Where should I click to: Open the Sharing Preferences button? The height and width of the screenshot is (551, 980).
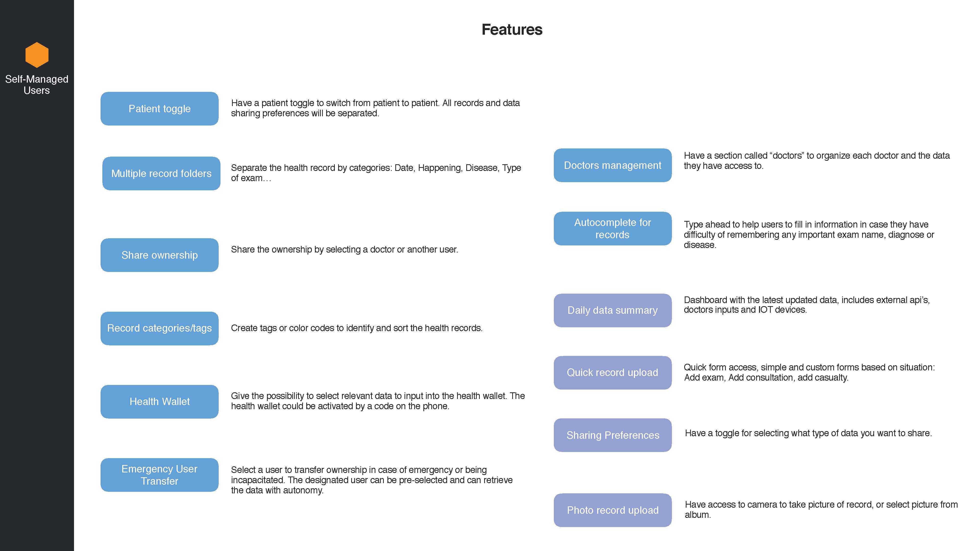click(612, 435)
